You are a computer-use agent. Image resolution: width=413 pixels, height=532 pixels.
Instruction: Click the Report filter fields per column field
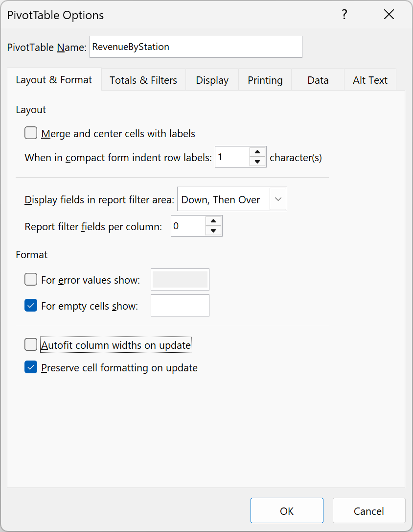[188, 226]
